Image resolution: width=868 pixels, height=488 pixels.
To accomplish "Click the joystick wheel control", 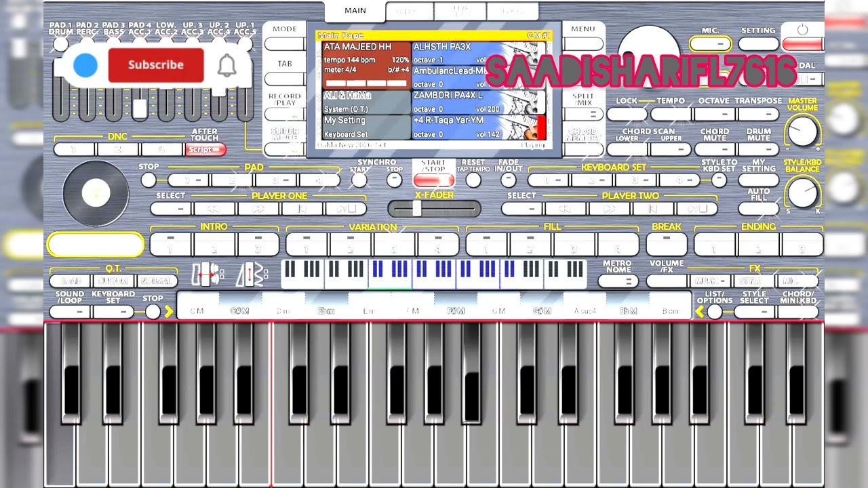I will pos(96,194).
